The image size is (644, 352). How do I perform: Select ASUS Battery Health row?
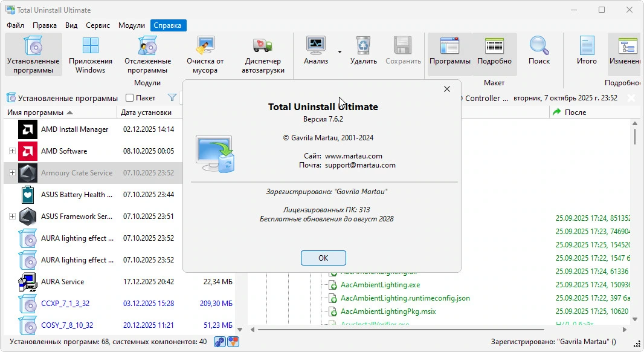pos(93,195)
